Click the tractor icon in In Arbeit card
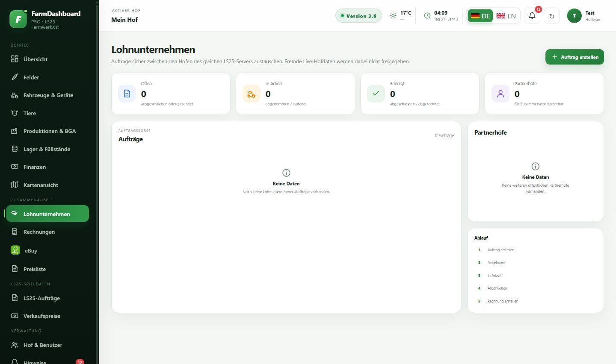Viewport: 616px width, 364px height. (252, 94)
